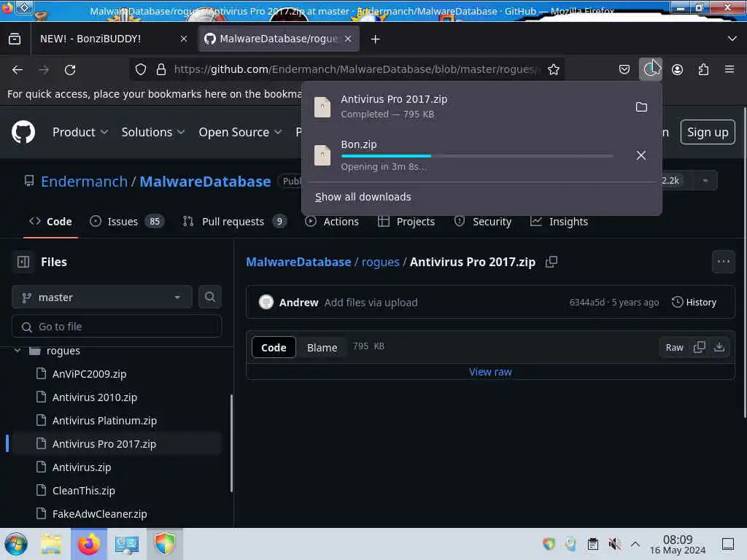This screenshot has height=560, width=747.
Task: Open FakeAdwCleaner.zip in the file tree
Action: [x=99, y=514]
